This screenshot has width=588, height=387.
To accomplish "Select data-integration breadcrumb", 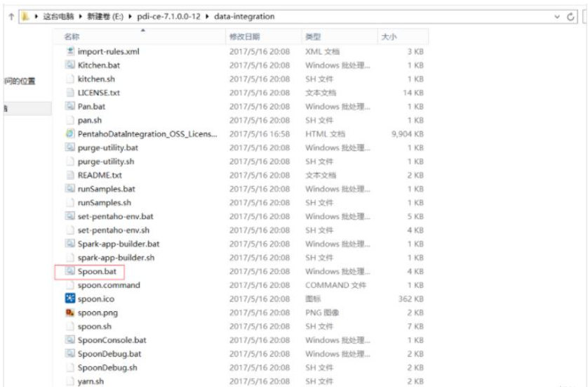I will pyautogui.click(x=244, y=17).
